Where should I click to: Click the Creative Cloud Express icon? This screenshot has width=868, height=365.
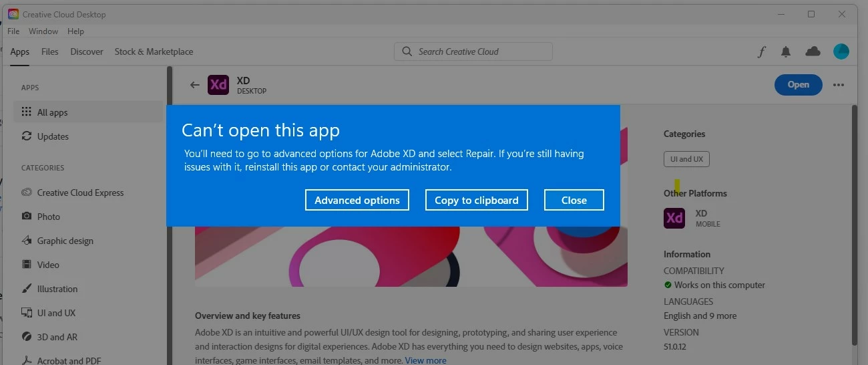[x=27, y=193]
